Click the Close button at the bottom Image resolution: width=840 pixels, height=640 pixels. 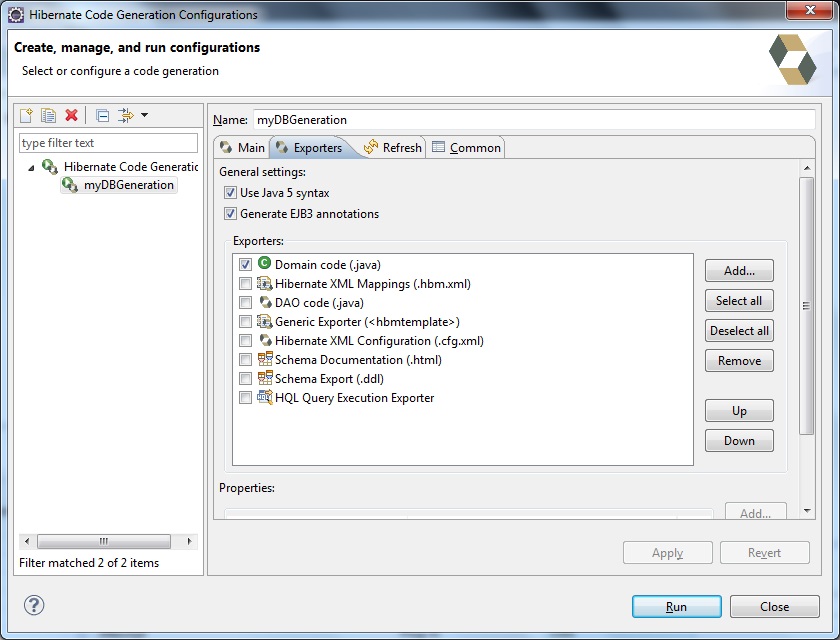[x=775, y=606]
